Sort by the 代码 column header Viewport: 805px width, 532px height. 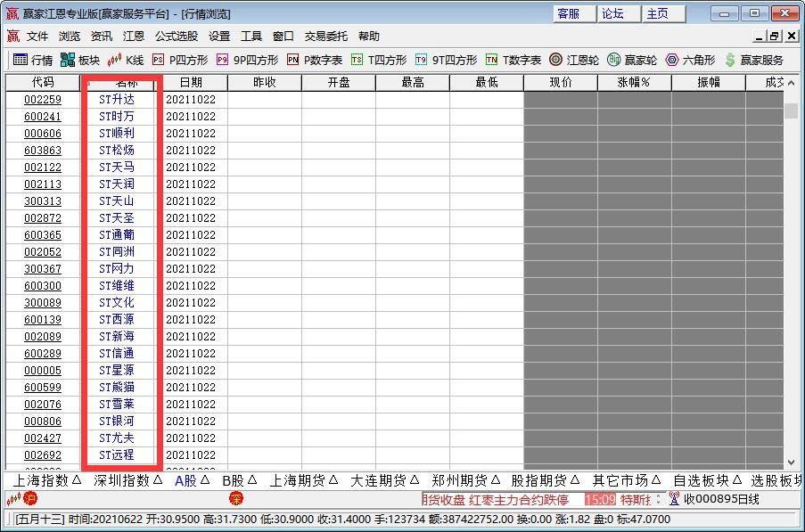coord(43,82)
